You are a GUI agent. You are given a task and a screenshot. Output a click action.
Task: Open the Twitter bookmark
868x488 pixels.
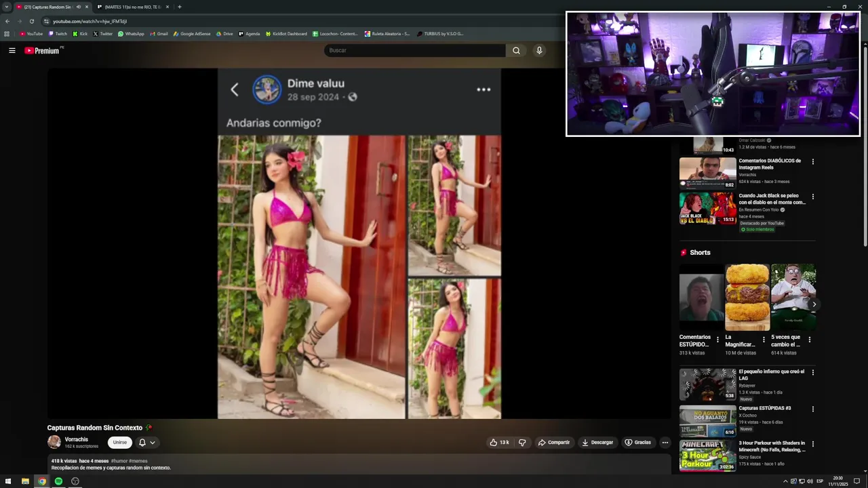click(102, 33)
